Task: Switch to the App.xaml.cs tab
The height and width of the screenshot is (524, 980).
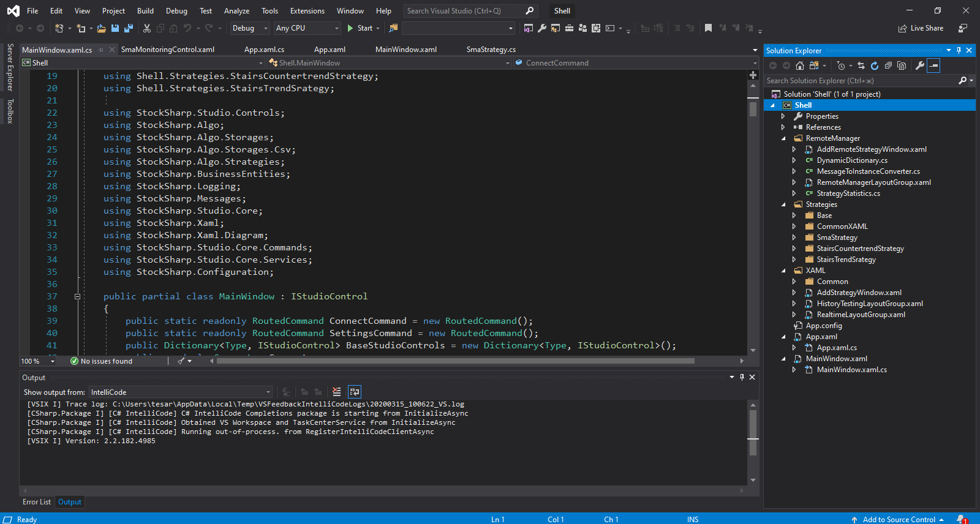Action: [264, 50]
